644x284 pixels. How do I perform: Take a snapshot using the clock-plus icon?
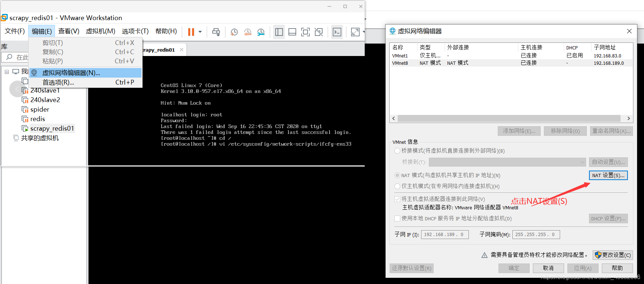click(x=234, y=32)
